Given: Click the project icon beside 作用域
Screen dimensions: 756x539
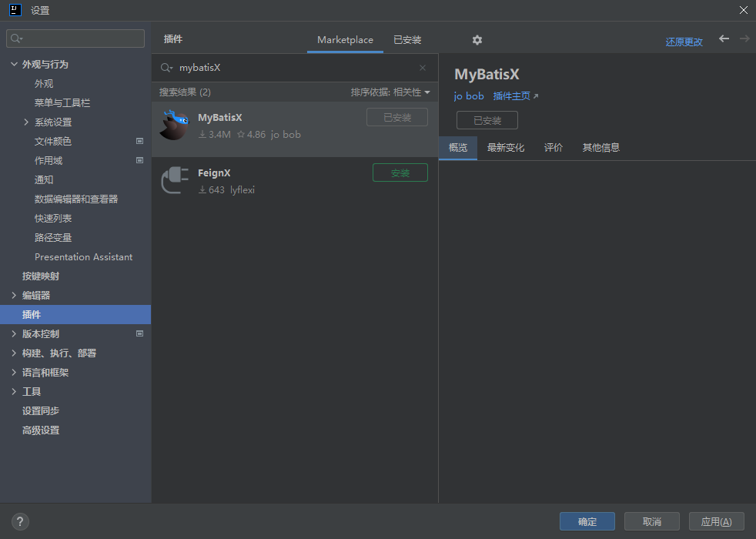Looking at the screenshot, I should (x=140, y=160).
